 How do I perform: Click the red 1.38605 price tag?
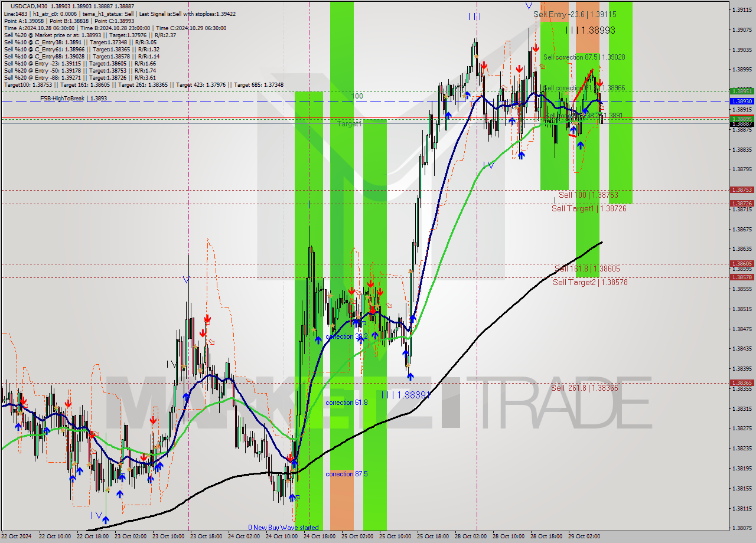(x=742, y=264)
